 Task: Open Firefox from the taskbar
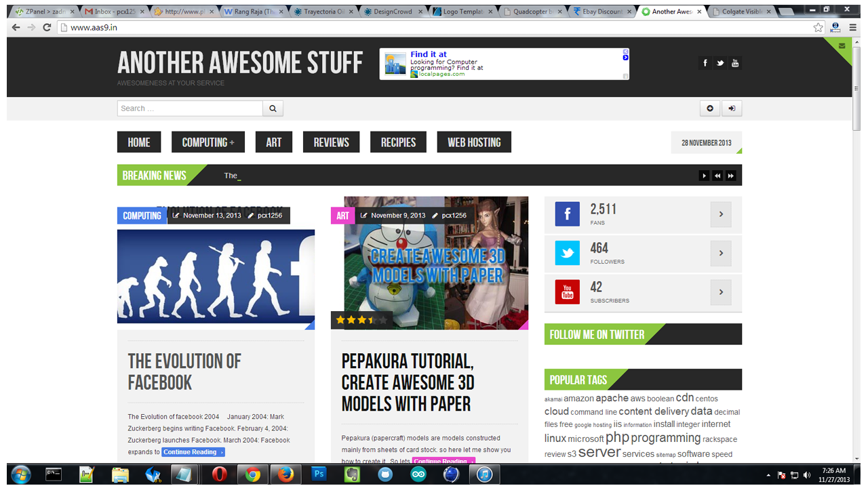285,475
